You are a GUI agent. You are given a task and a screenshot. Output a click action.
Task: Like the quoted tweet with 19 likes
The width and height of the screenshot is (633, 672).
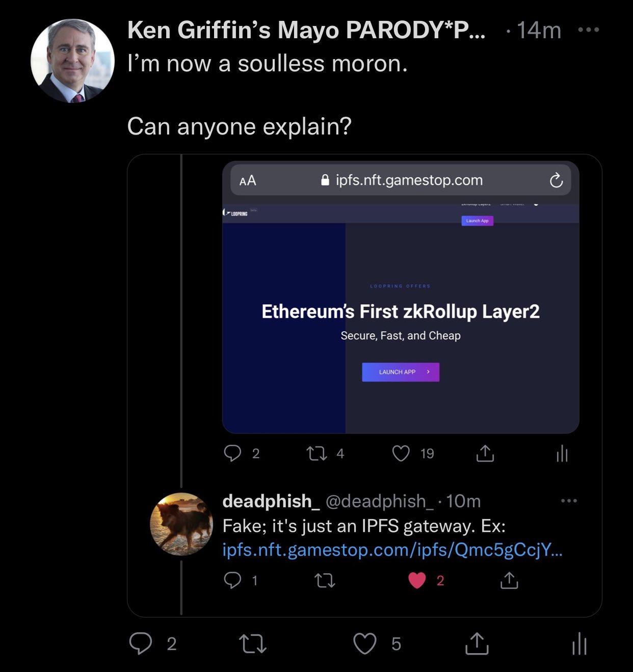(401, 453)
